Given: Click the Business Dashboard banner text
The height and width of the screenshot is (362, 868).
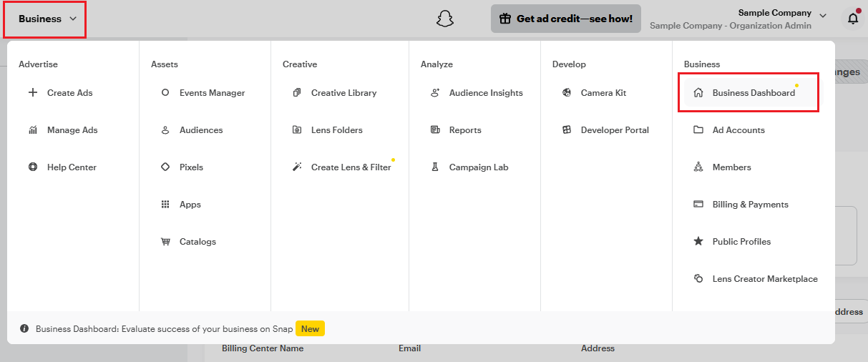Looking at the screenshot, I should click(x=163, y=329).
